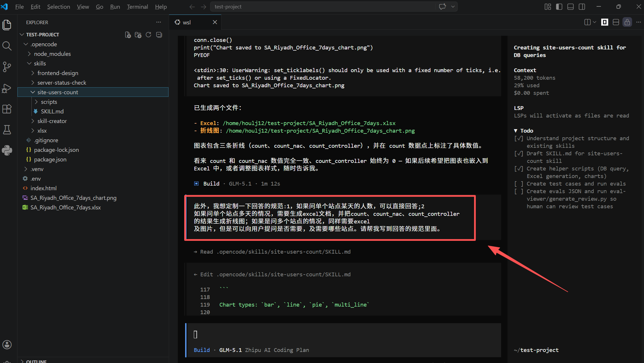Open editor more actions menu
Viewport: 644px width, 363px height.
point(638,22)
